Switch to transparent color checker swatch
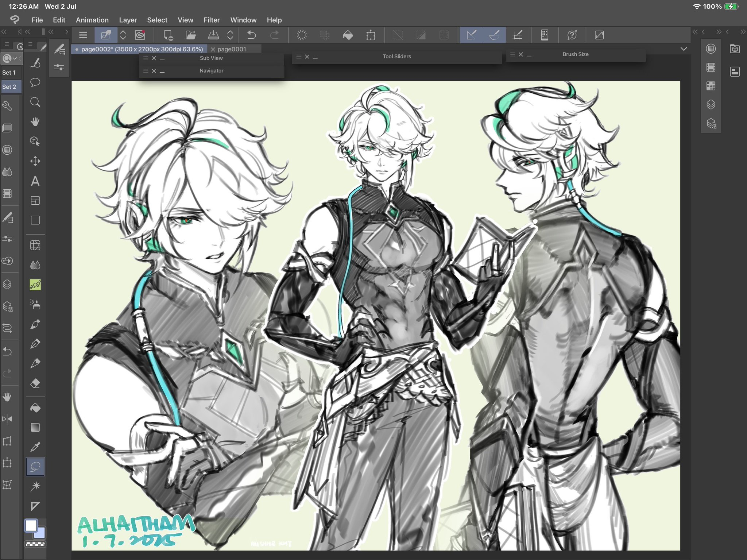The width and height of the screenshot is (747, 560). [35, 544]
